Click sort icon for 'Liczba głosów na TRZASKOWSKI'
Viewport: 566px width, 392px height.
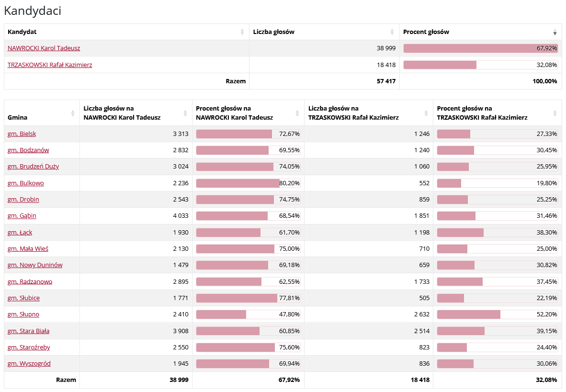(426, 113)
